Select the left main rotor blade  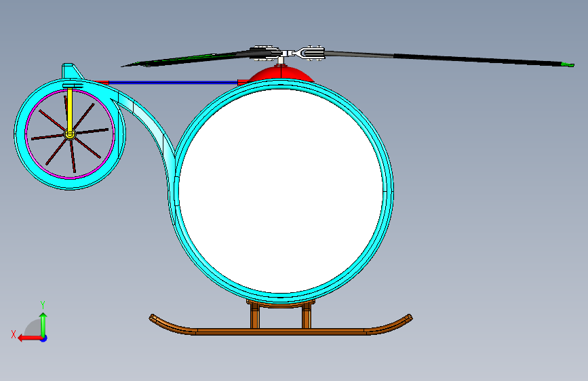(187, 59)
